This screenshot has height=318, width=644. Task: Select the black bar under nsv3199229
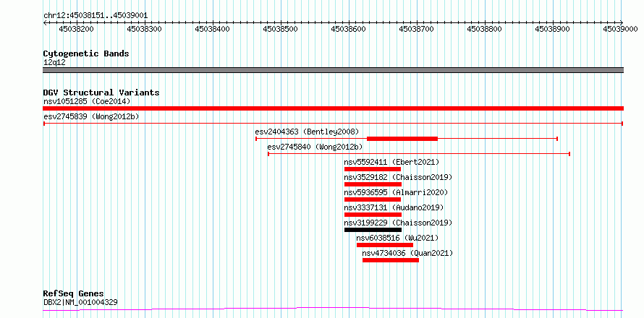pyautogui.click(x=373, y=230)
